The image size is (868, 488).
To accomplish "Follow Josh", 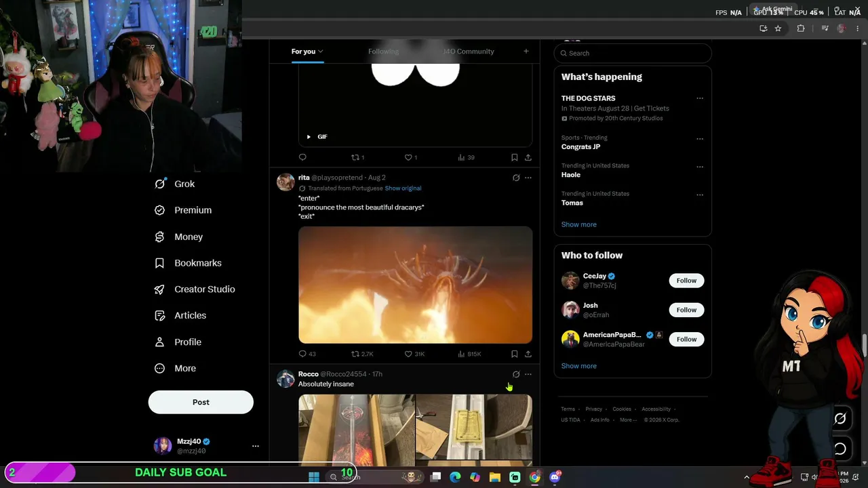I will [x=686, y=310].
